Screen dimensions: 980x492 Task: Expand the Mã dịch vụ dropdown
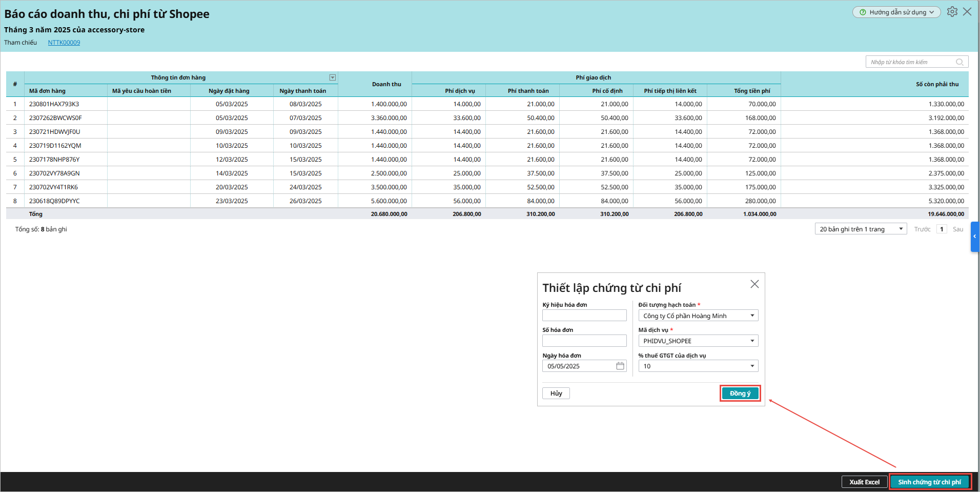tap(752, 341)
